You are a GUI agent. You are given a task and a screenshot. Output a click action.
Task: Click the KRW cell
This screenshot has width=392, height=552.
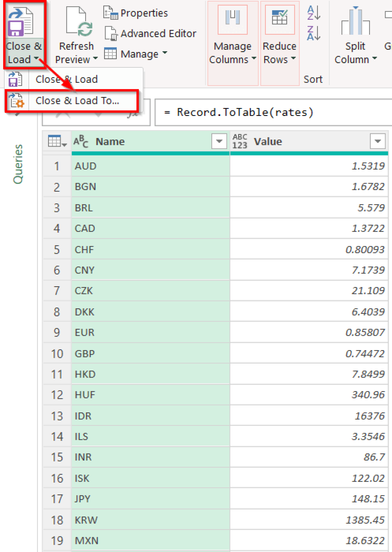[150, 520]
